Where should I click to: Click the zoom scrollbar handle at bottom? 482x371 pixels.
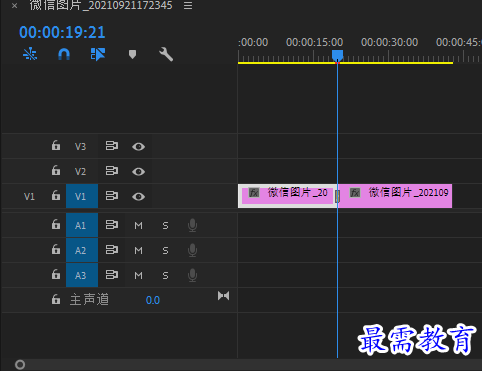coord(20,365)
